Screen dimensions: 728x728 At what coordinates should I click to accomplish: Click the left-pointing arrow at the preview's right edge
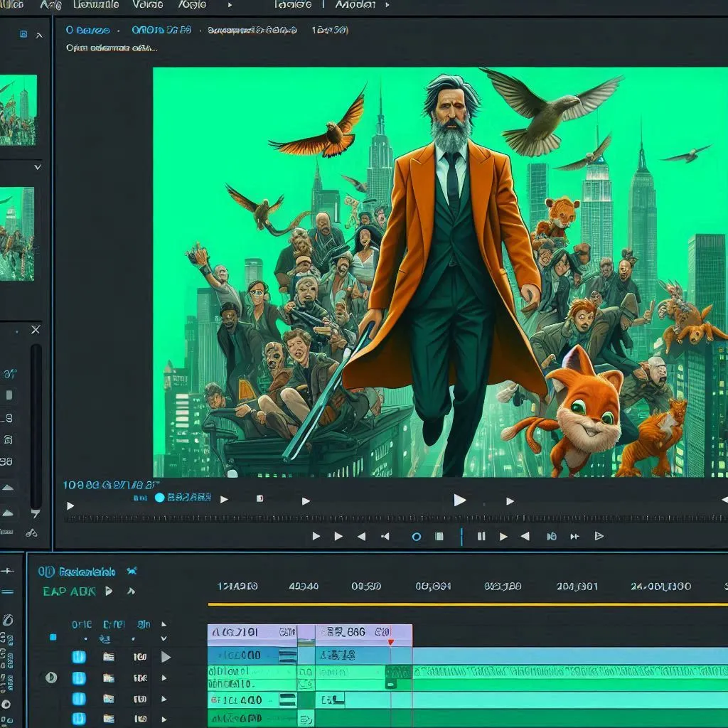point(724,500)
